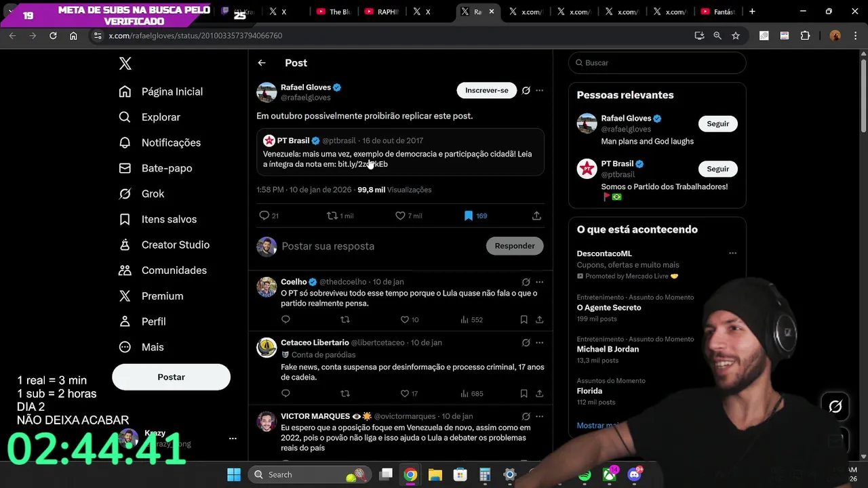Open Bate-papo messages in the sidebar
868x488 pixels.
tap(155, 168)
